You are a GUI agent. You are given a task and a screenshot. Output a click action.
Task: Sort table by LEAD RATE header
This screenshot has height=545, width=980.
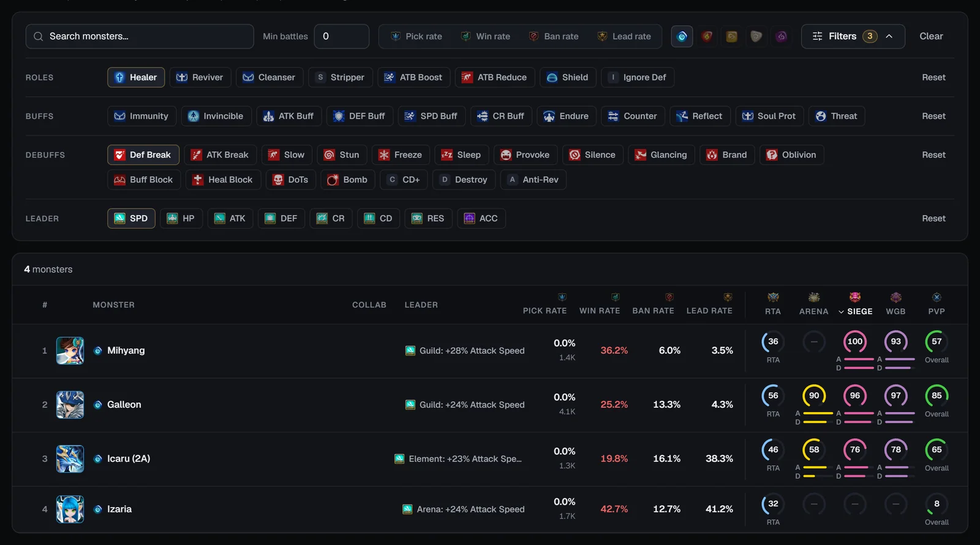pyautogui.click(x=709, y=311)
